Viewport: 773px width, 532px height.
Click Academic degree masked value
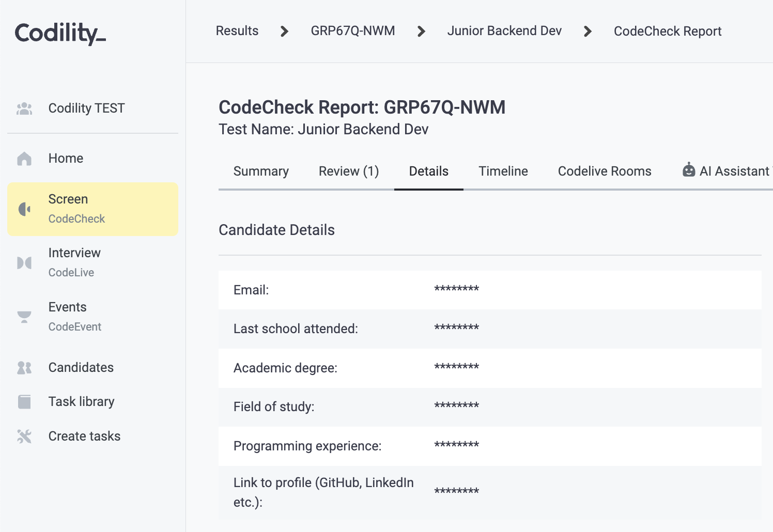click(x=457, y=367)
